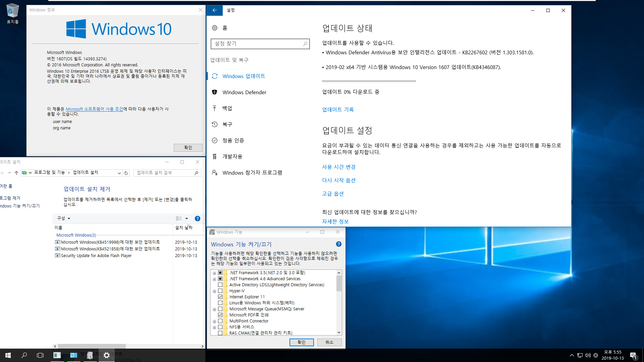Open the view options dropdown arrow

[187, 219]
